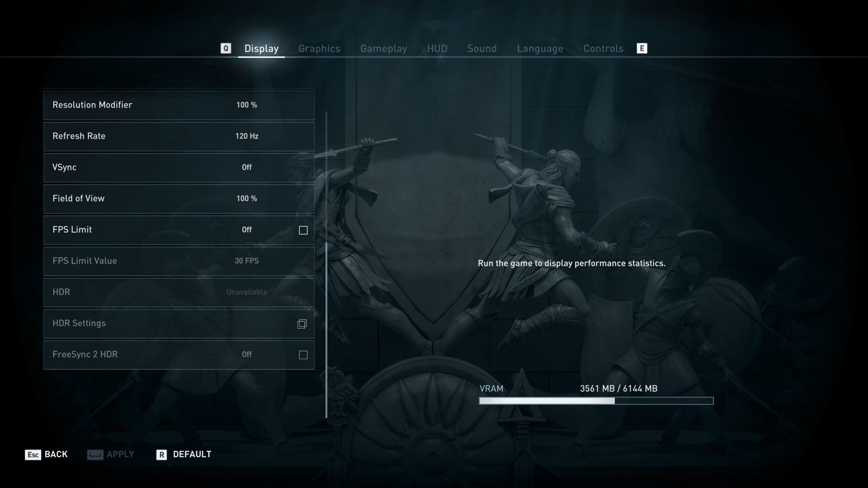The image size is (868, 488).
Task: Click FPS Limit Value 30 FPS
Action: pyautogui.click(x=178, y=261)
